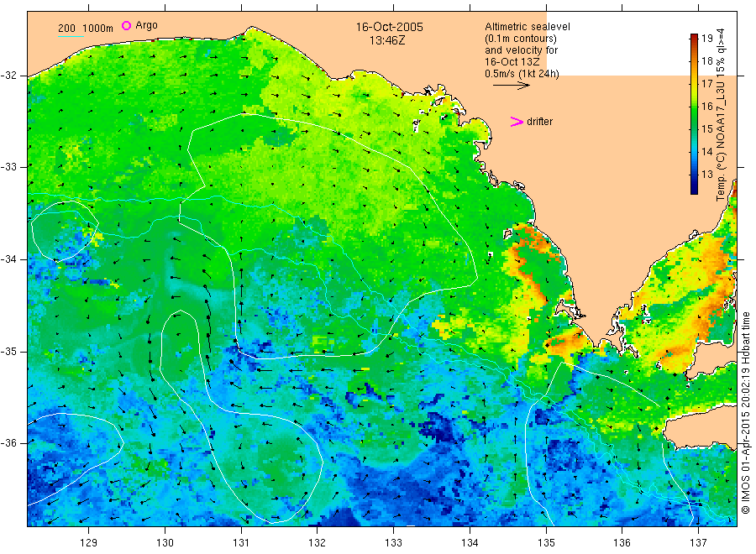The width and height of the screenshot is (756, 554).
Task: Click the 'drifter' legend label
Action: click(539, 122)
